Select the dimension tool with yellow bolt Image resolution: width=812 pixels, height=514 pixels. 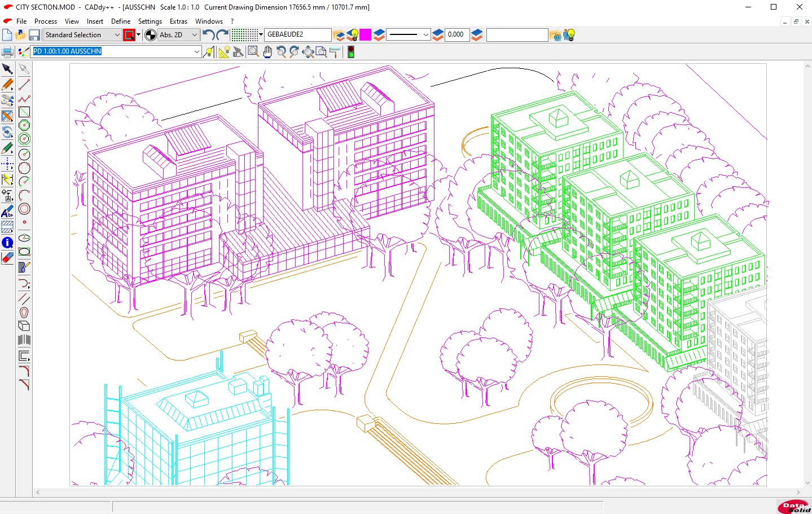tap(7, 179)
